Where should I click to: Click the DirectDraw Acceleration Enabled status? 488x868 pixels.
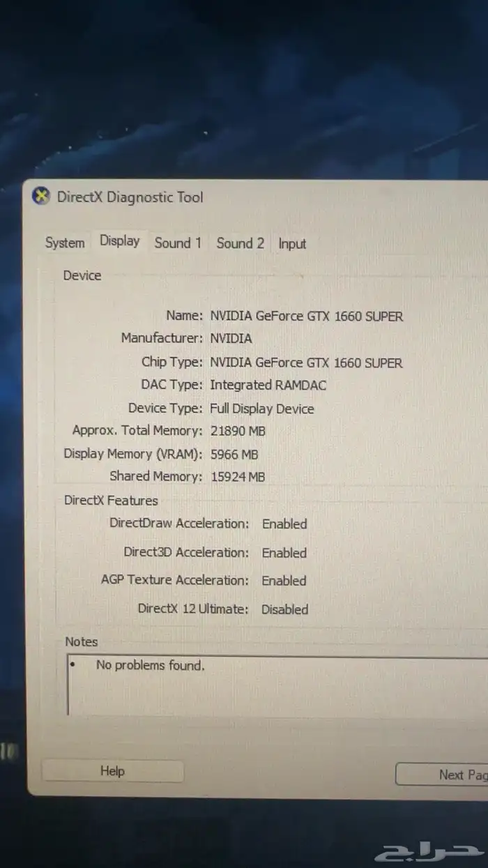284,524
